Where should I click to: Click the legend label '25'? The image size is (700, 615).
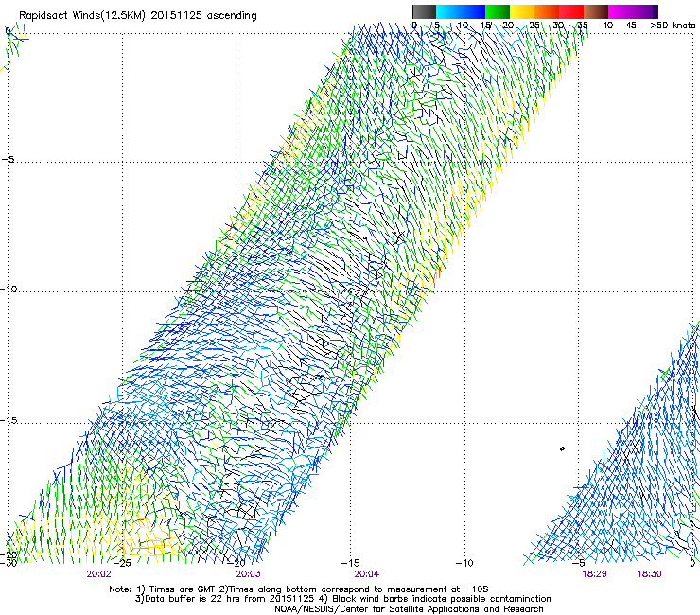point(534,26)
